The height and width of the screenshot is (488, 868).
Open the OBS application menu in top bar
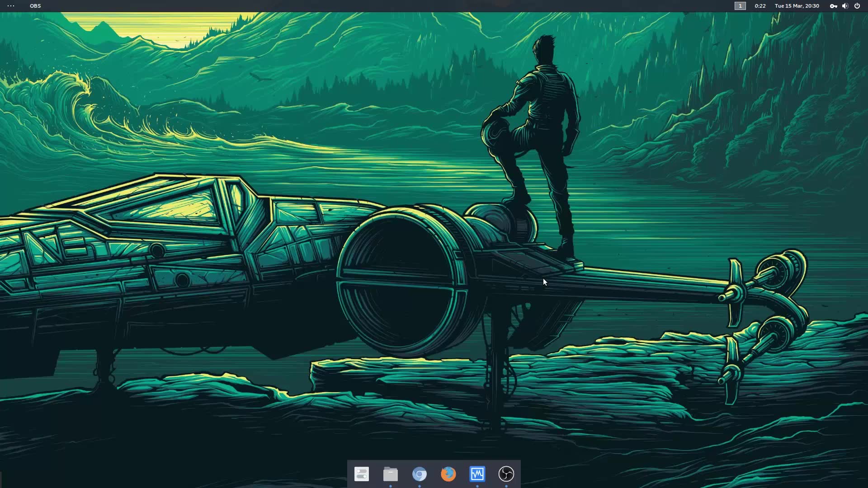[x=35, y=6]
